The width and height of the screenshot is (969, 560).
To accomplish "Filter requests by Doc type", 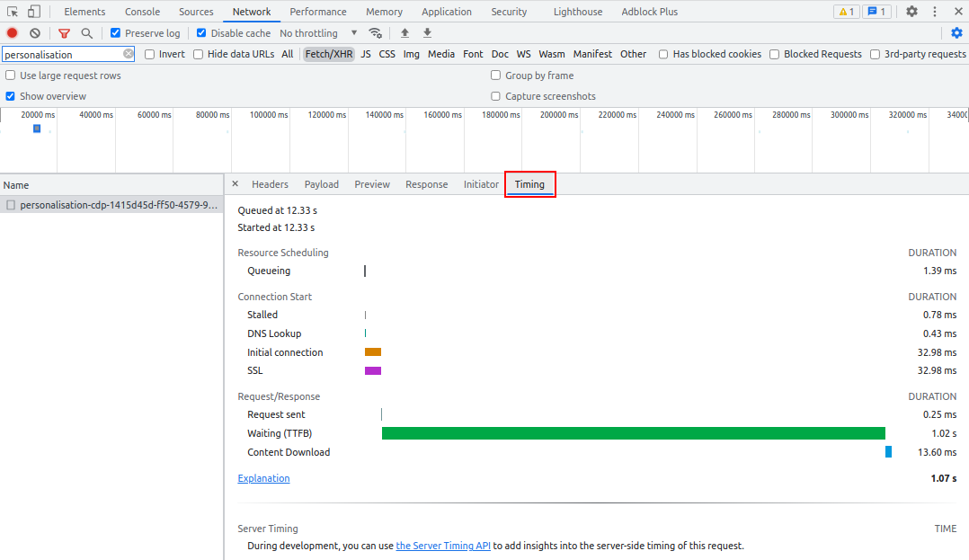I will [500, 55].
